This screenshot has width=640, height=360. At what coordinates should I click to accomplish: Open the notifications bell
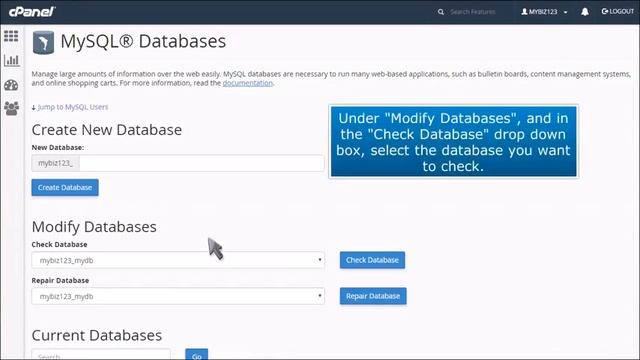(x=585, y=12)
